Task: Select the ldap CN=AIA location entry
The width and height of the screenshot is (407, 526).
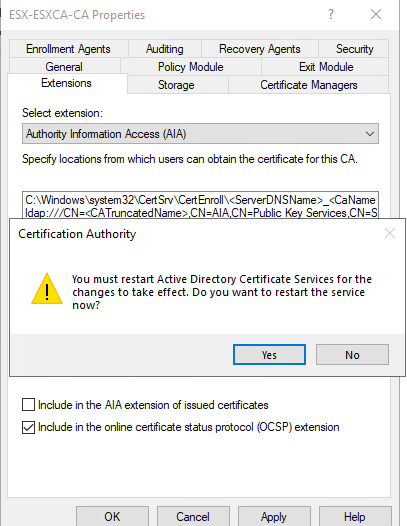Action: [x=200, y=213]
